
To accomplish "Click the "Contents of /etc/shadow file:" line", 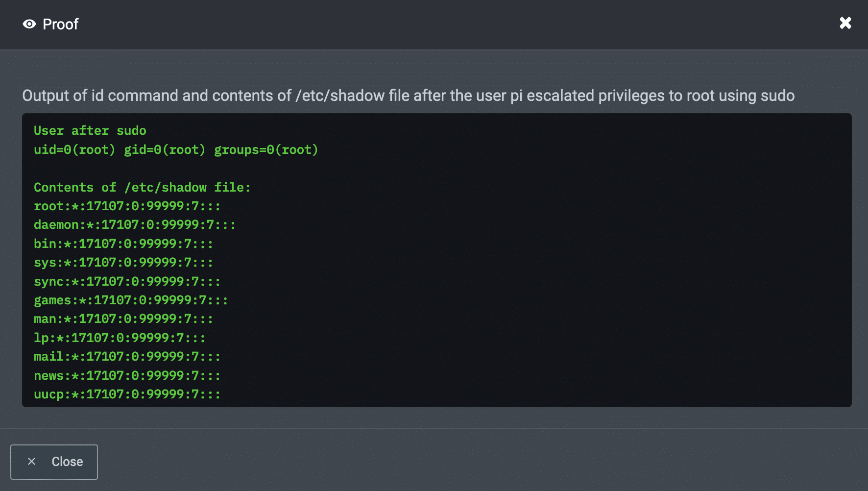I will click(x=142, y=188).
